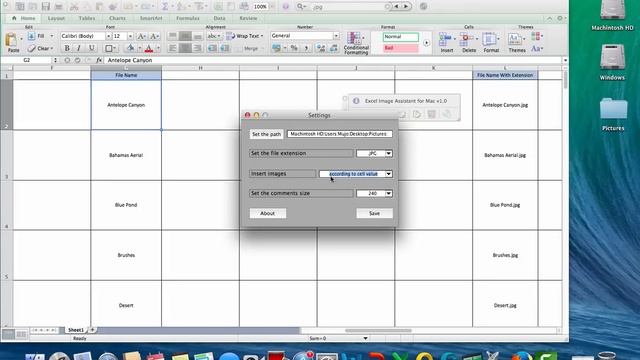
Task: Open the font size 12 dropdown
Action: pyautogui.click(x=130, y=36)
